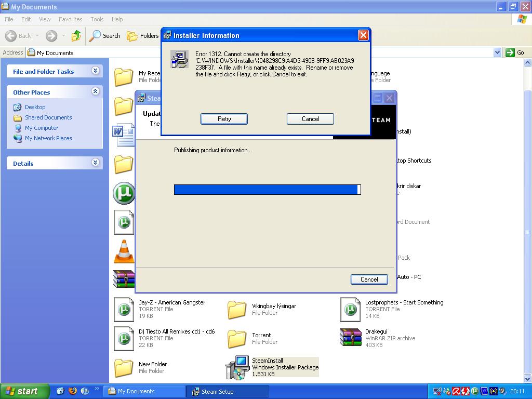Click the Start button
The width and height of the screenshot is (532, 399).
25,391
